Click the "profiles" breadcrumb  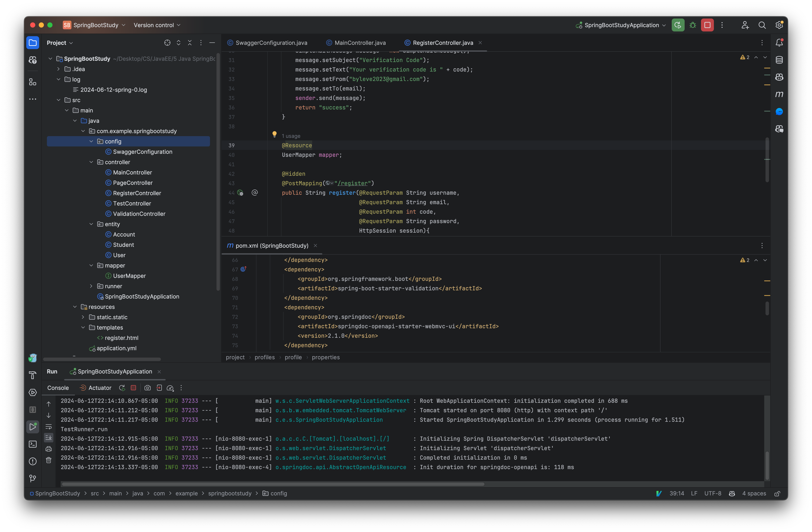[x=265, y=357]
